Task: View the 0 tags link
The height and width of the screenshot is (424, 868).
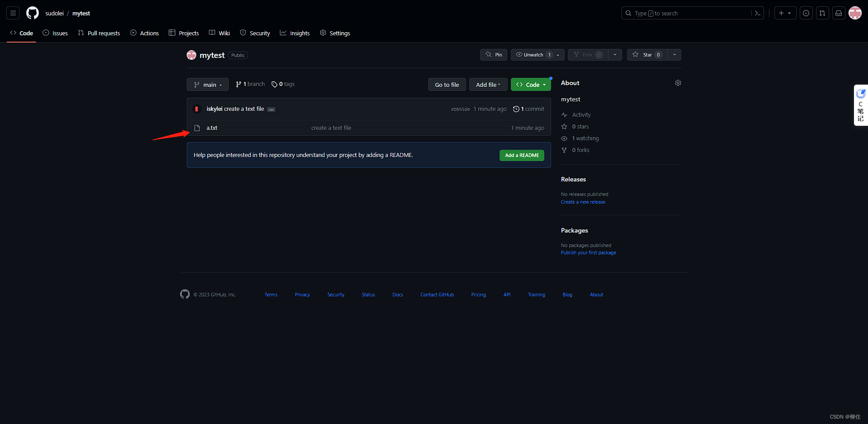Action: pos(283,84)
